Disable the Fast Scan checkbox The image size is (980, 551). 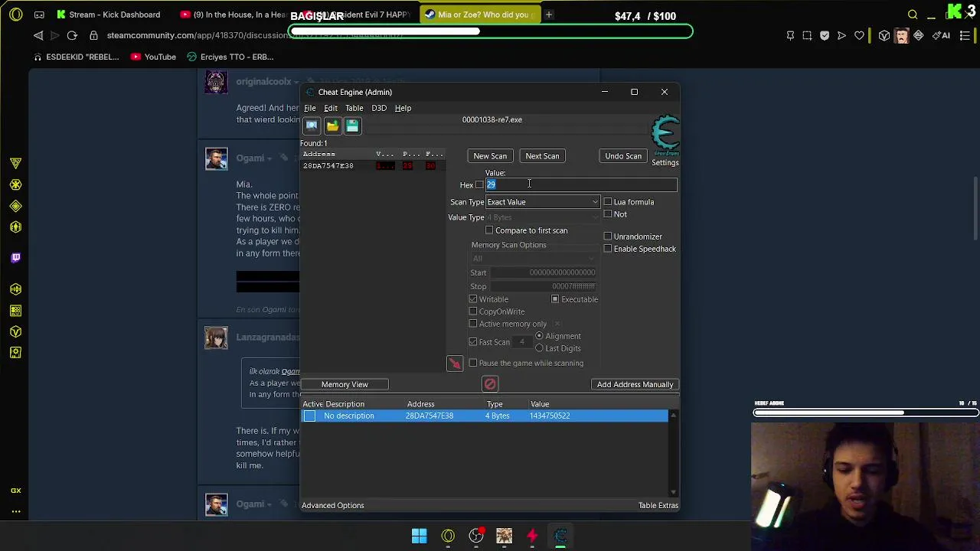pyautogui.click(x=473, y=342)
